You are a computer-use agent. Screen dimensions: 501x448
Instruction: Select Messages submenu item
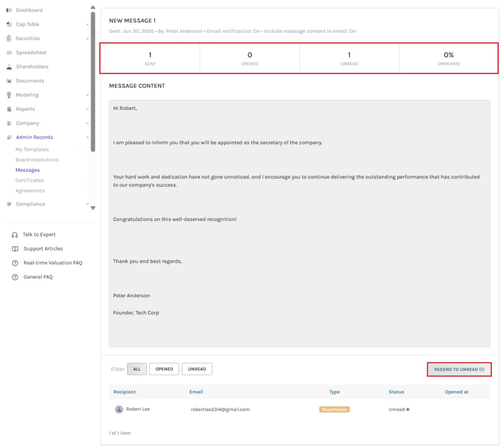coord(27,170)
